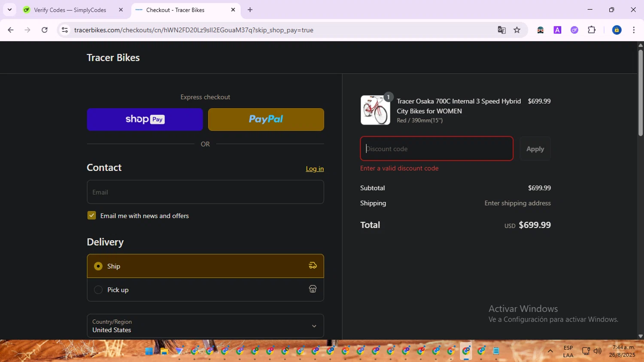Click the Red / 390mm(15") variant text
The height and width of the screenshot is (362, 644).
pos(419,121)
